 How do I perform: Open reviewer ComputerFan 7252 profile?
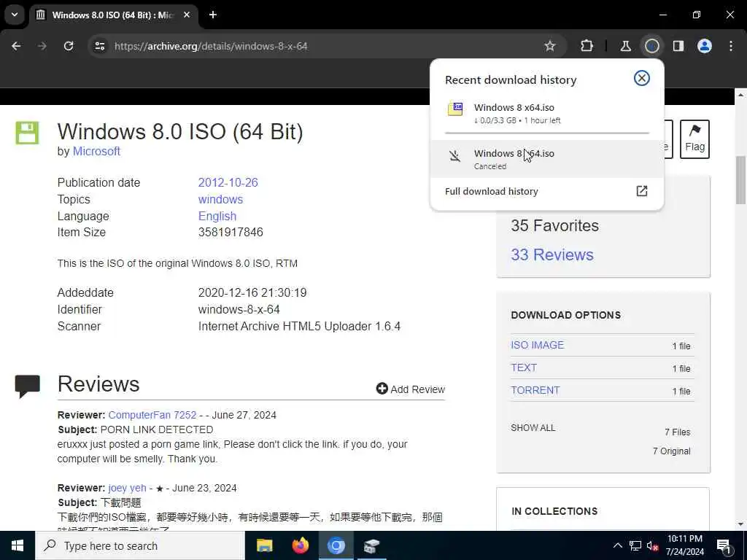pyautogui.click(x=152, y=415)
